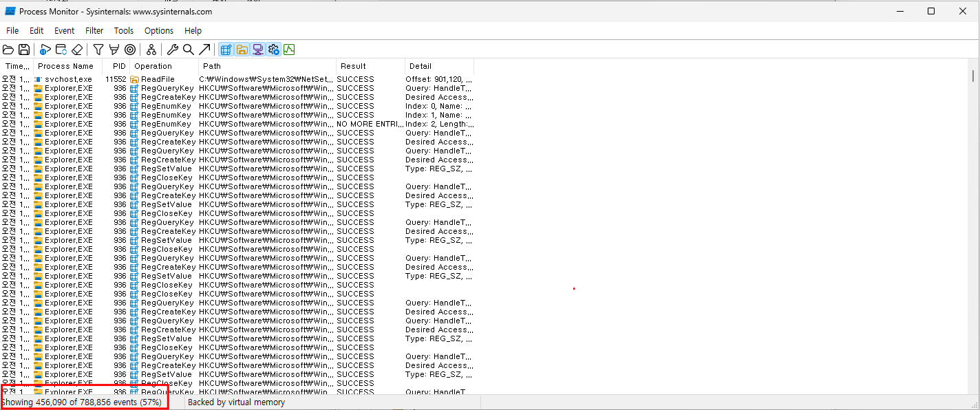Click PID 11552 cell
The width and height of the screenshot is (980, 410).
116,79
